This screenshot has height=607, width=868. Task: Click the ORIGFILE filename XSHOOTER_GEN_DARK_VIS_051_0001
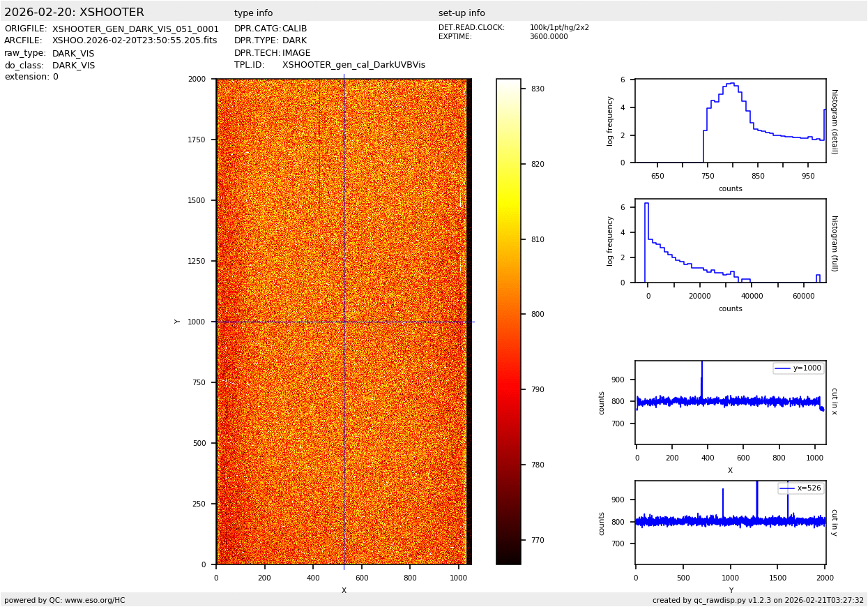[135, 29]
